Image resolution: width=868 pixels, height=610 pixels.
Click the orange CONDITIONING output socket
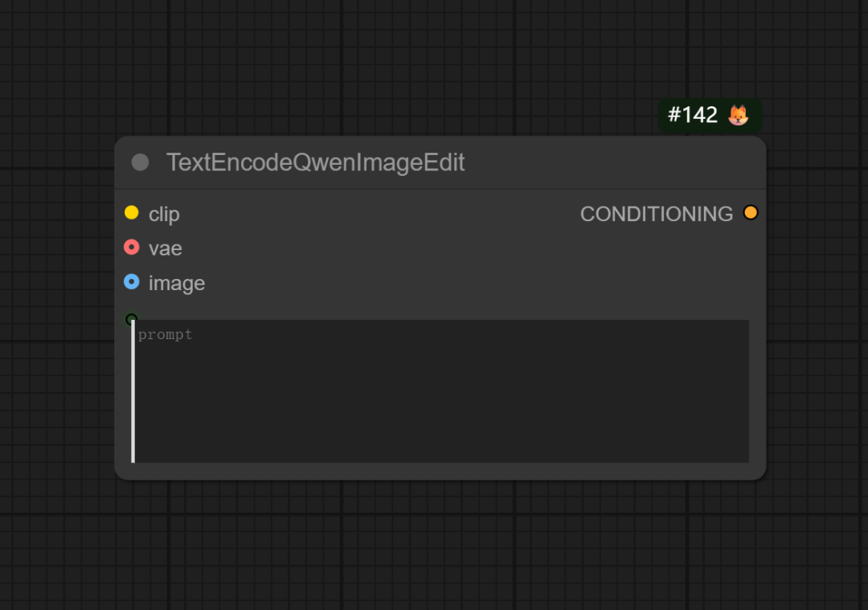point(751,213)
